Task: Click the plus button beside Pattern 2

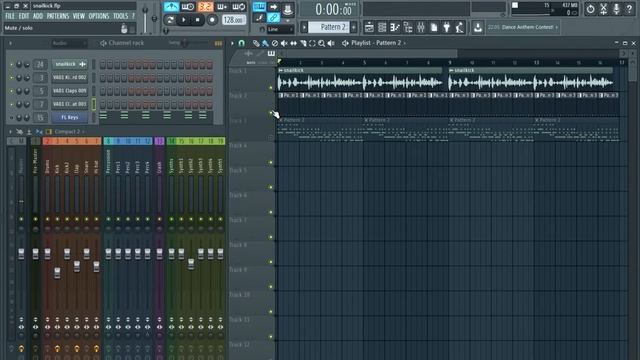Action: (353, 27)
